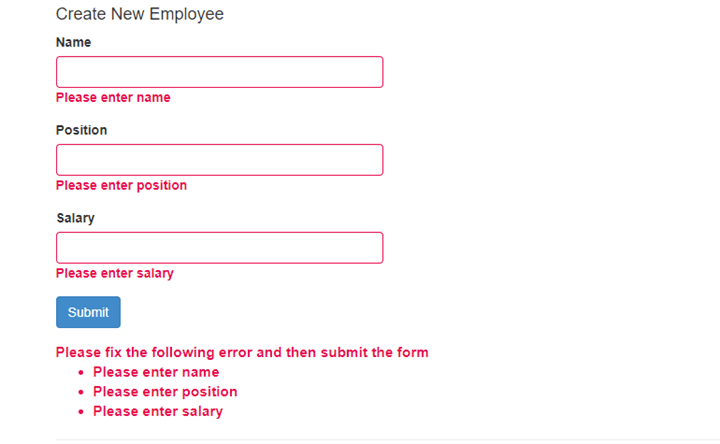Focus the Position text input field
This screenshot has height=444, width=720.
(219, 160)
